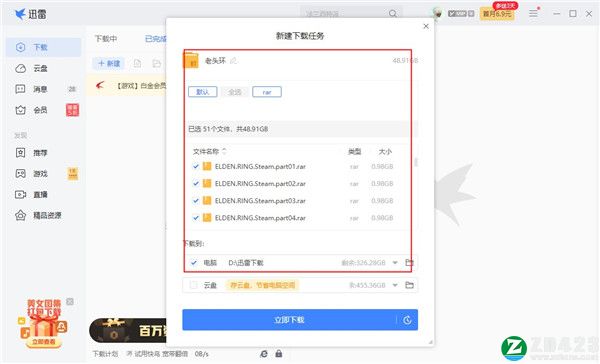
Task: Open the main hamburger menu
Action: pyautogui.click(x=533, y=14)
